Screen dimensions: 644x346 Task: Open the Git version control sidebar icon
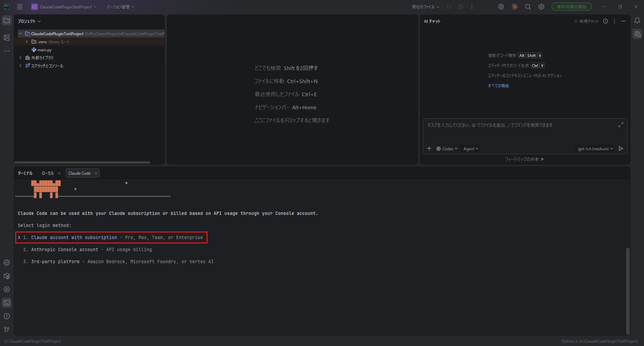tap(7, 330)
